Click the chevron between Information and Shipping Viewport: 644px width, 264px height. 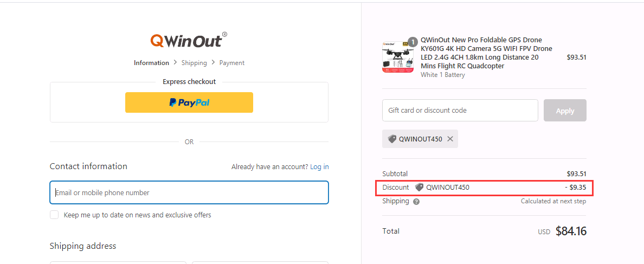pyautogui.click(x=175, y=63)
